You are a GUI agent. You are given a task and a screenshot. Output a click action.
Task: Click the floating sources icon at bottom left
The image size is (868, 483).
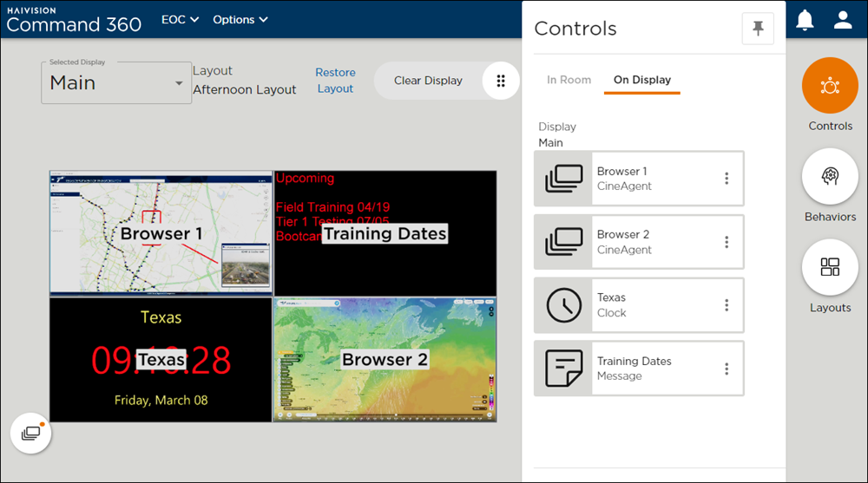[30, 433]
